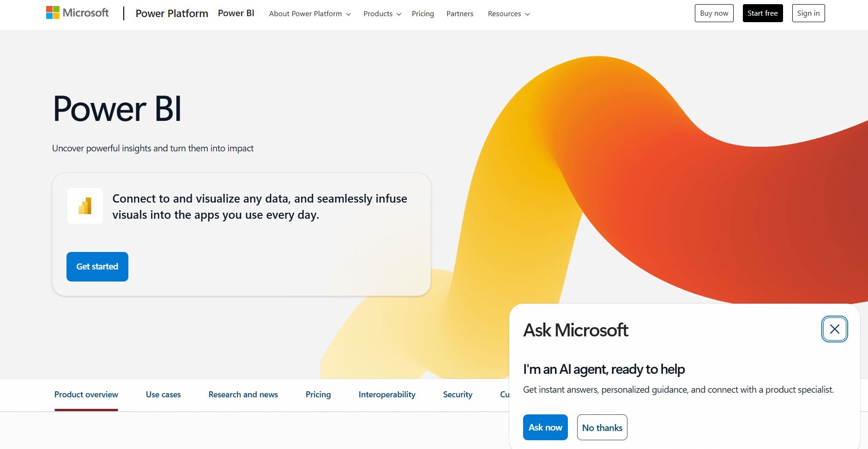868x449 pixels.
Task: Select the Product overview tab
Action: pyautogui.click(x=86, y=395)
